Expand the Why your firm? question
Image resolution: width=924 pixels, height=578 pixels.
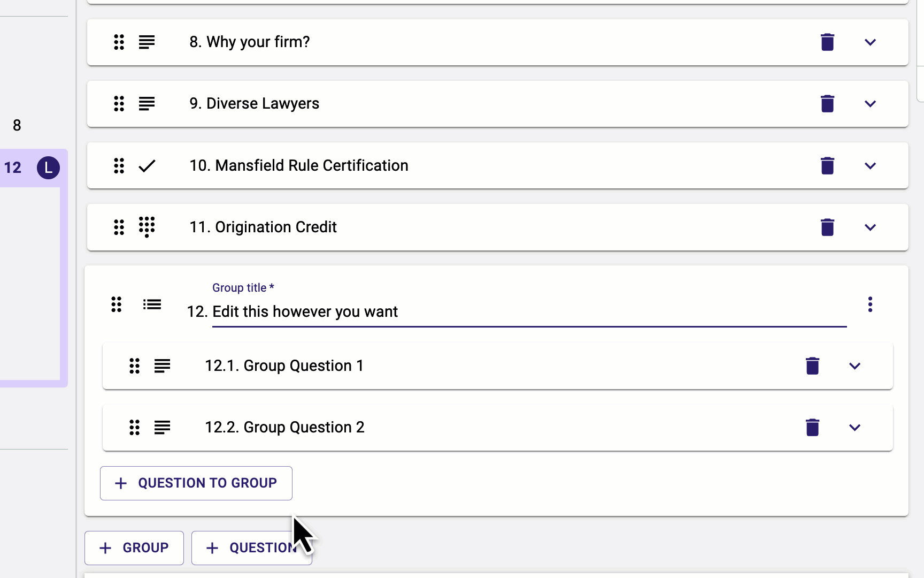pos(870,42)
